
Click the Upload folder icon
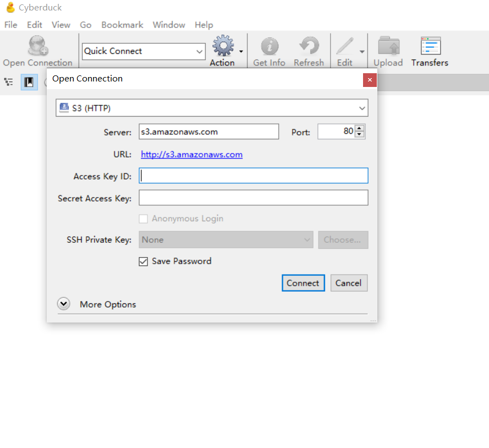point(388,46)
